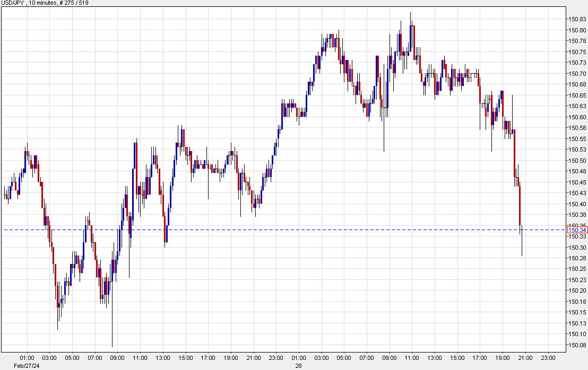Screen dimensions: 588x370
Task: Click the 150.65 price axis label
Action: (577, 95)
